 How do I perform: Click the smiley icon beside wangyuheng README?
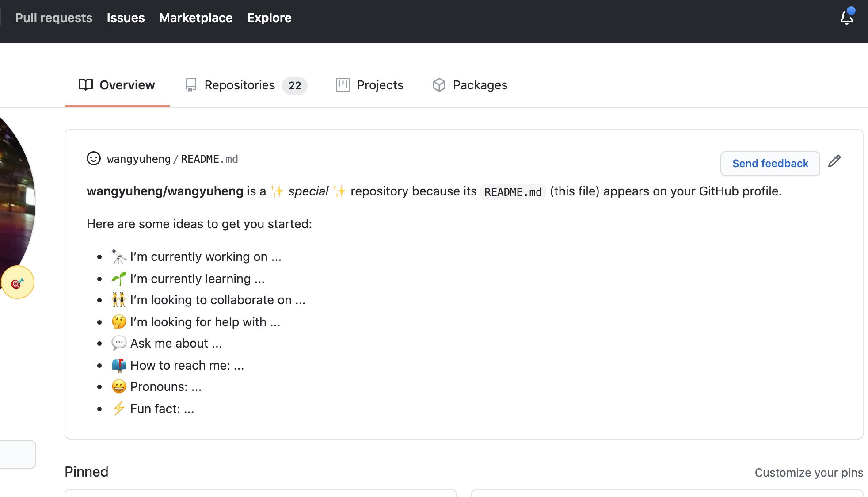click(x=94, y=158)
